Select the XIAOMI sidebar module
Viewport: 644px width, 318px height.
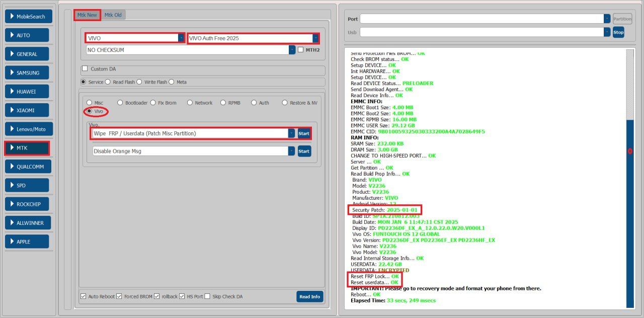(27, 110)
